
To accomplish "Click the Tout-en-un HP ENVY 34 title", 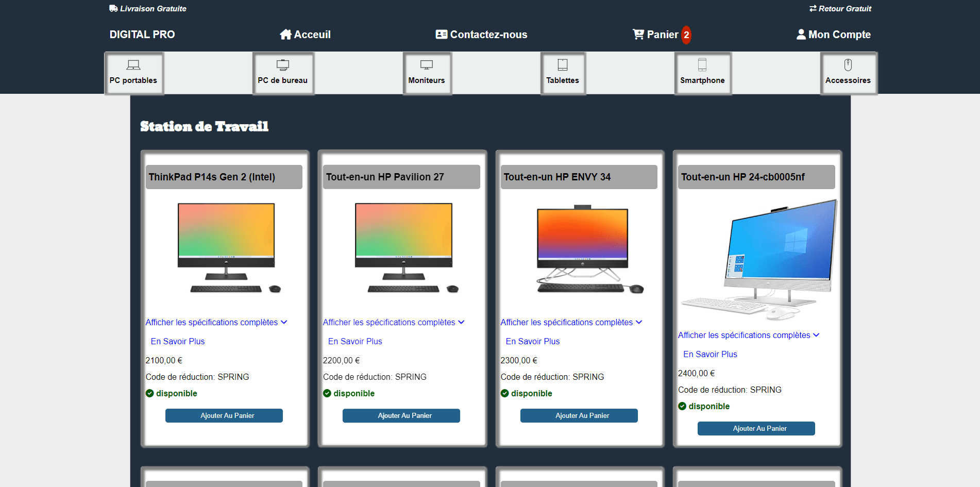I will (557, 177).
